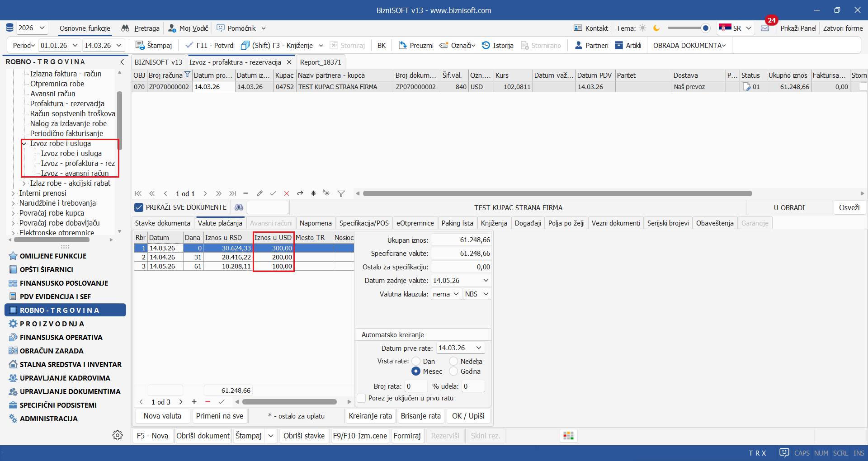Screen dimensions: 868x461
Task: Enable Porez je uključen u prvu ratu
Action: coord(362,398)
